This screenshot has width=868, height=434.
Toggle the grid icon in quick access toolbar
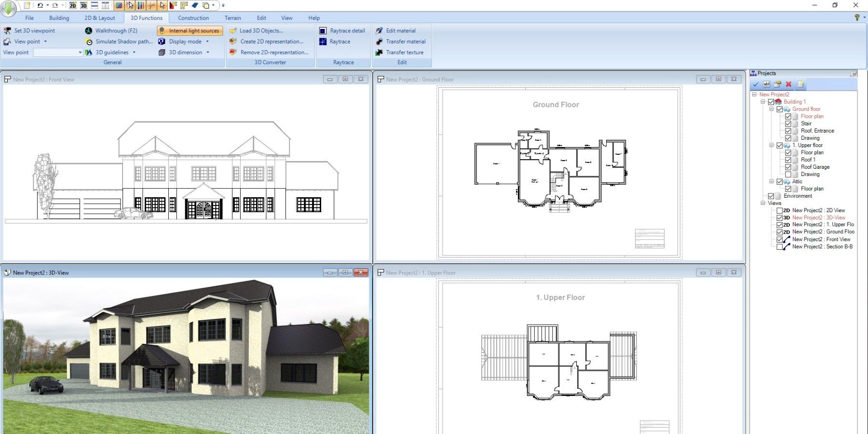tap(119, 5)
